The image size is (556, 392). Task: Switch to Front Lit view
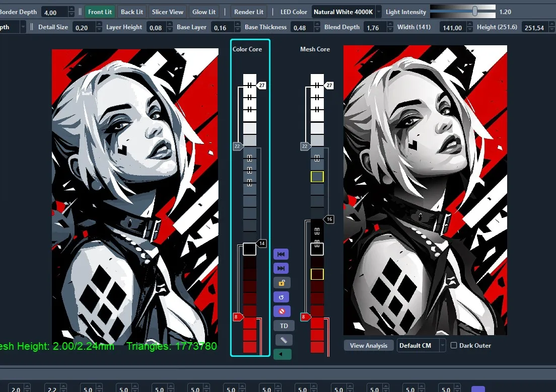(x=100, y=12)
